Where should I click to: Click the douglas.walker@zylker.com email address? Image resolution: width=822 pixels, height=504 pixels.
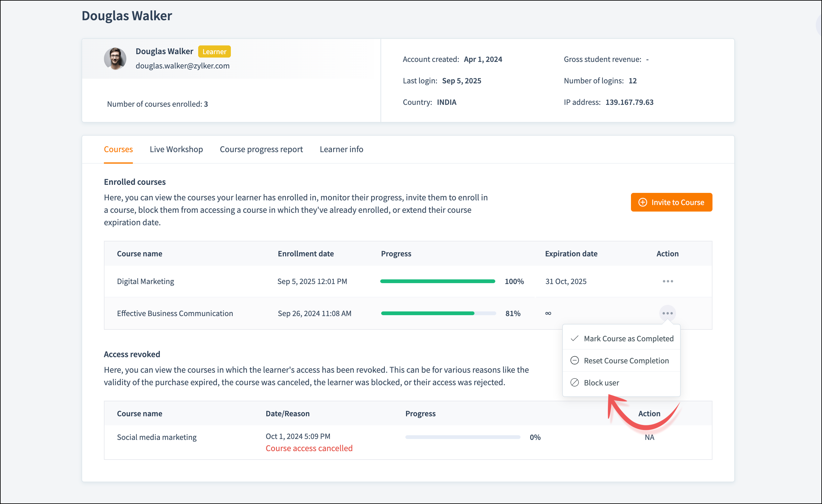[x=183, y=66]
